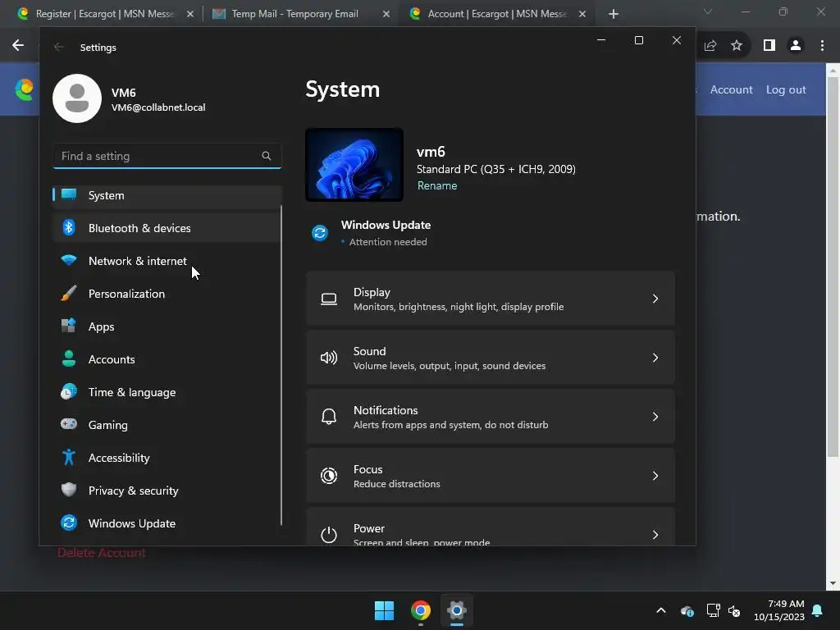Click the network tray icon
Viewport: 840px width, 630px height.
pos(713,610)
